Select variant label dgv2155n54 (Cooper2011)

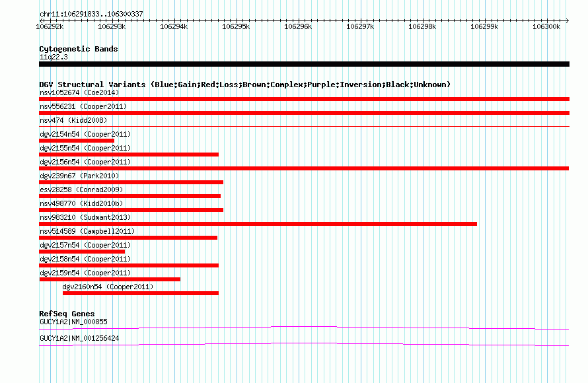(85, 148)
